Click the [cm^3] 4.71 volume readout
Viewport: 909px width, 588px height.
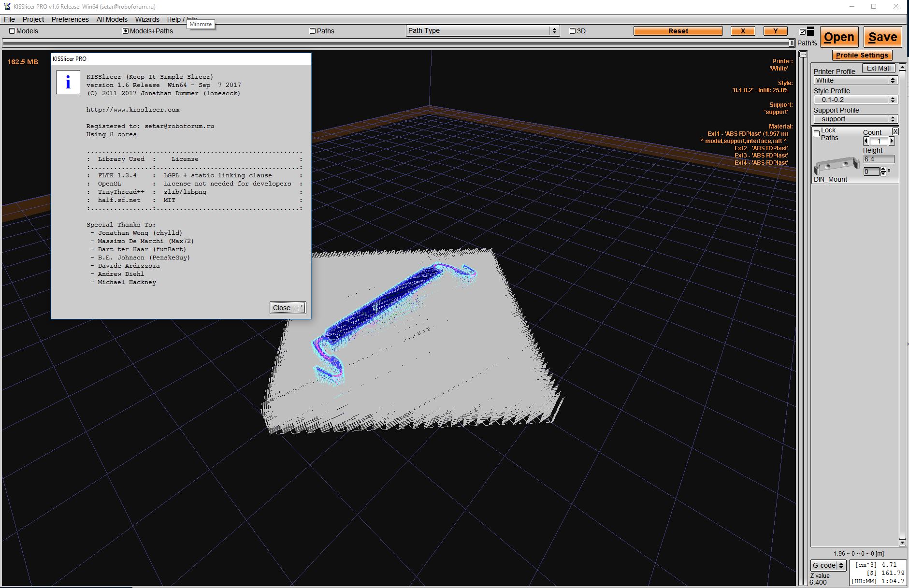coord(876,564)
